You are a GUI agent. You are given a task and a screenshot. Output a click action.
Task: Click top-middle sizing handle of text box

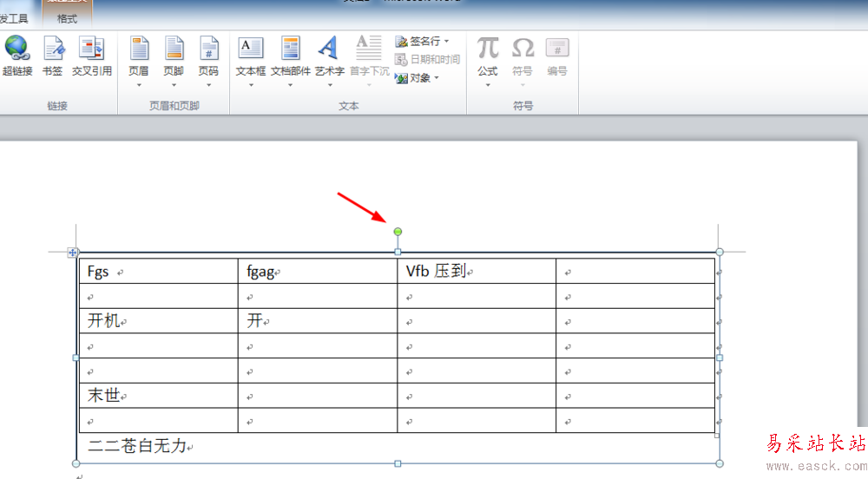point(398,253)
